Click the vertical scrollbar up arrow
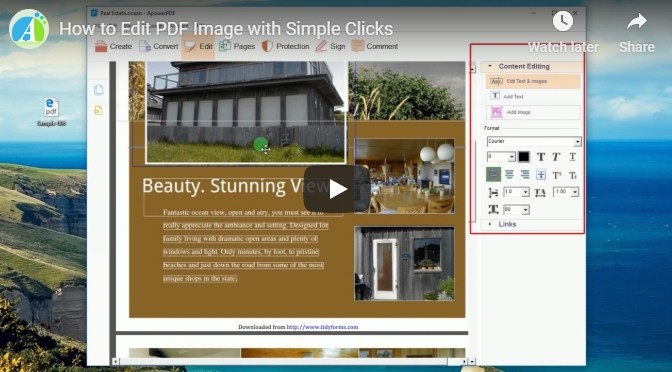The height and width of the screenshot is (372, 672). [x=472, y=68]
